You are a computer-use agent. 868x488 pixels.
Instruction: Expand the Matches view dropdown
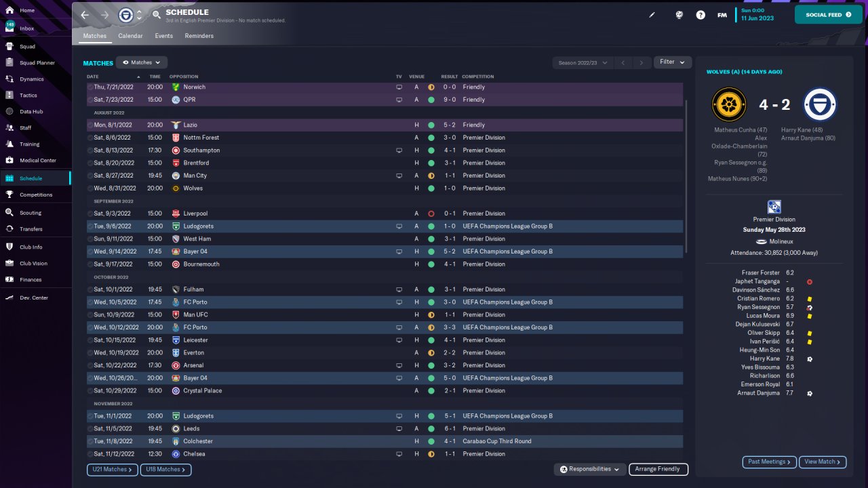pyautogui.click(x=142, y=62)
